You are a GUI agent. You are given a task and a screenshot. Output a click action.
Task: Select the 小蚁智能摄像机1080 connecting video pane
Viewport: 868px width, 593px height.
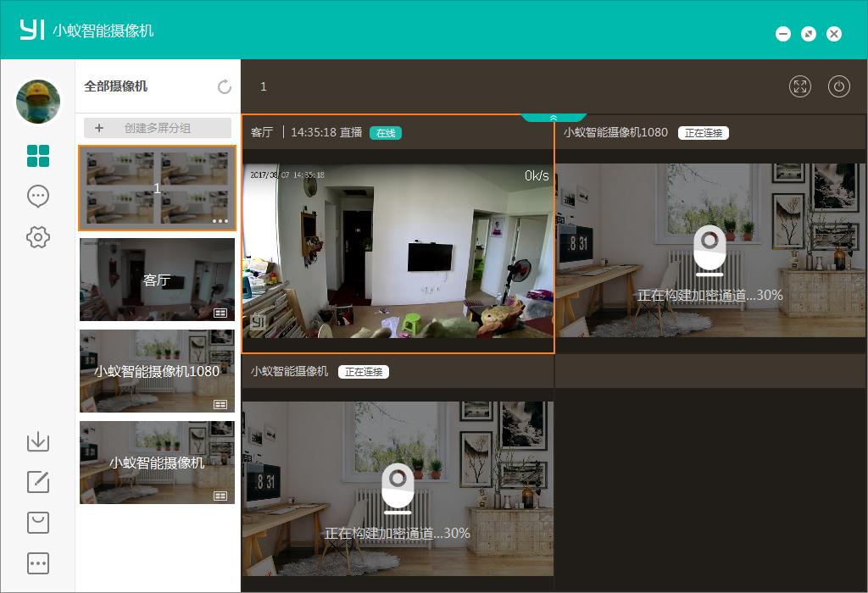tap(711, 250)
